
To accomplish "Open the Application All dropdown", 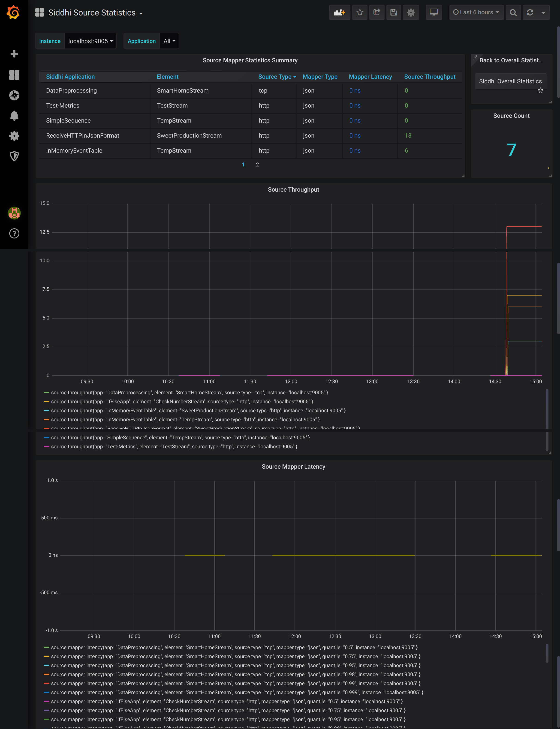I will click(x=169, y=41).
